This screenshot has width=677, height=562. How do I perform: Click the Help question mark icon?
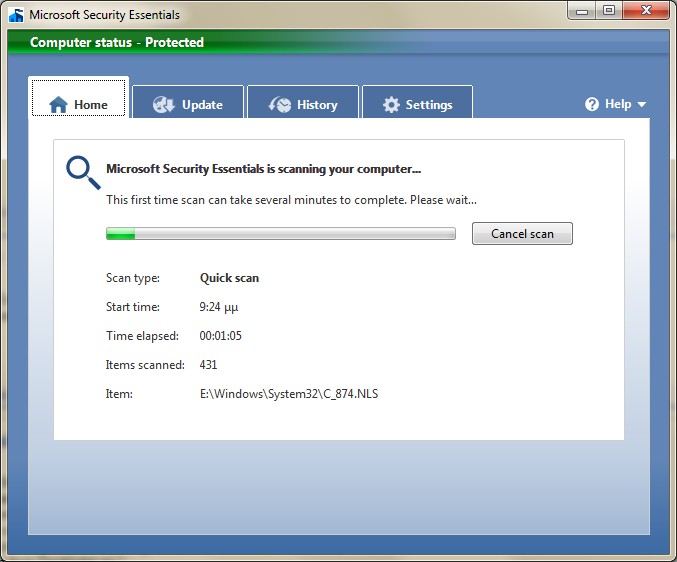pyautogui.click(x=592, y=104)
